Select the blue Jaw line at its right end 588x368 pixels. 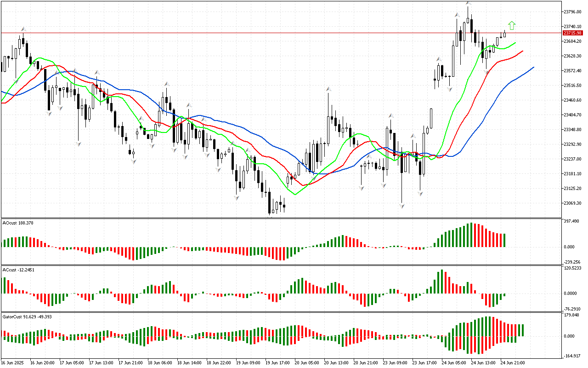(x=533, y=67)
